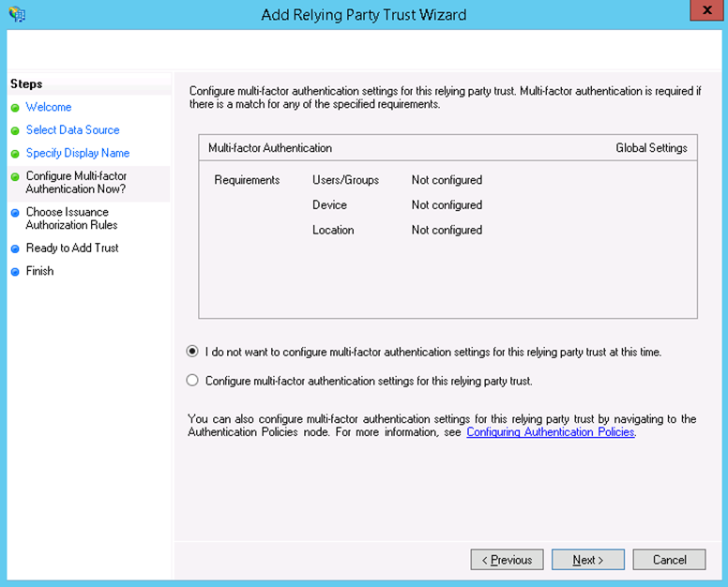Click 'Not configured' value for Location
Viewport: 728px width, 587px height.
coord(447,230)
